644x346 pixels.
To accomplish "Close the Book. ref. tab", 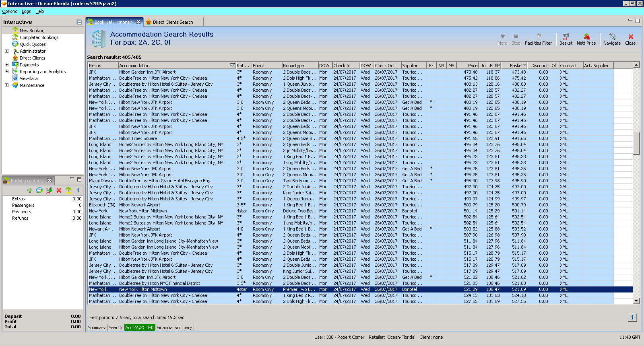I will click(x=138, y=22).
